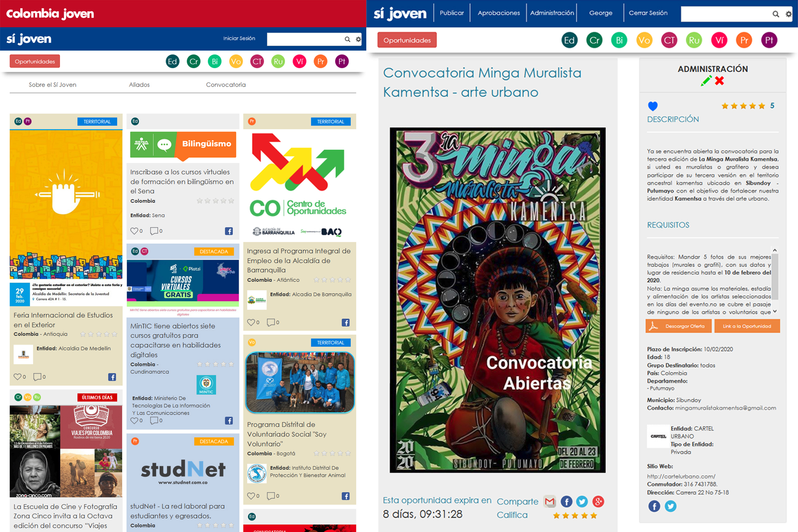The width and height of the screenshot is (798, 532).
Task: Open the Administración menu item
Action: (552, 13)
